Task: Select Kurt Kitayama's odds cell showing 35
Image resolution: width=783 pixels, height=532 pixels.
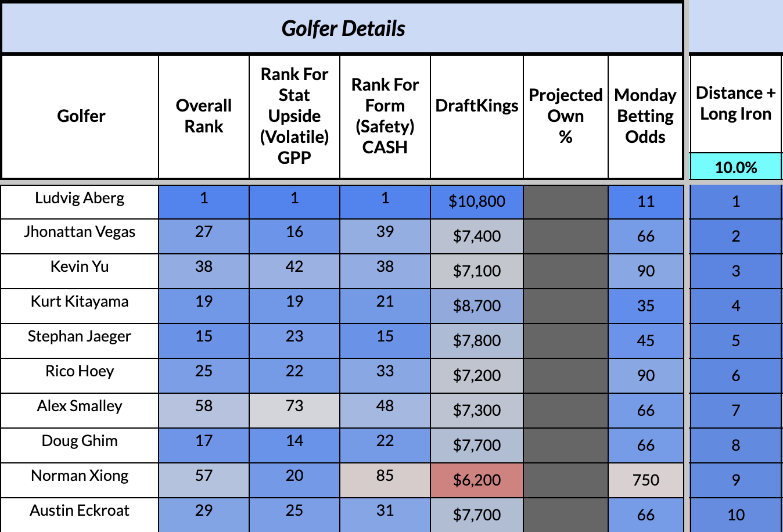Action: pyautogui.click(x=645, y=306)
